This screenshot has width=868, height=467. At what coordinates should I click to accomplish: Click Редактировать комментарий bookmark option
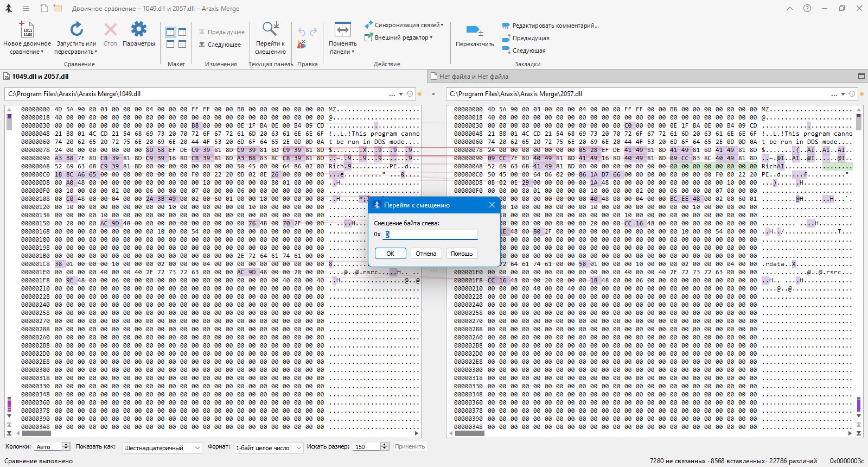[551, 26]
